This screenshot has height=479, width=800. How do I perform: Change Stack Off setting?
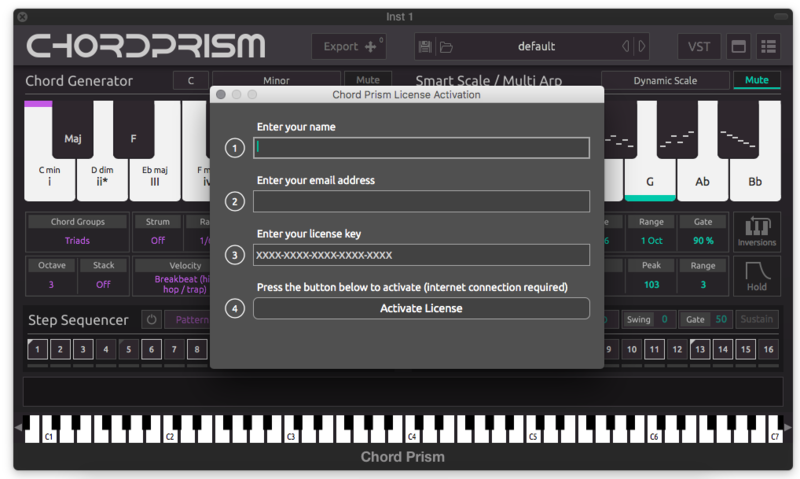pos(104,284)
